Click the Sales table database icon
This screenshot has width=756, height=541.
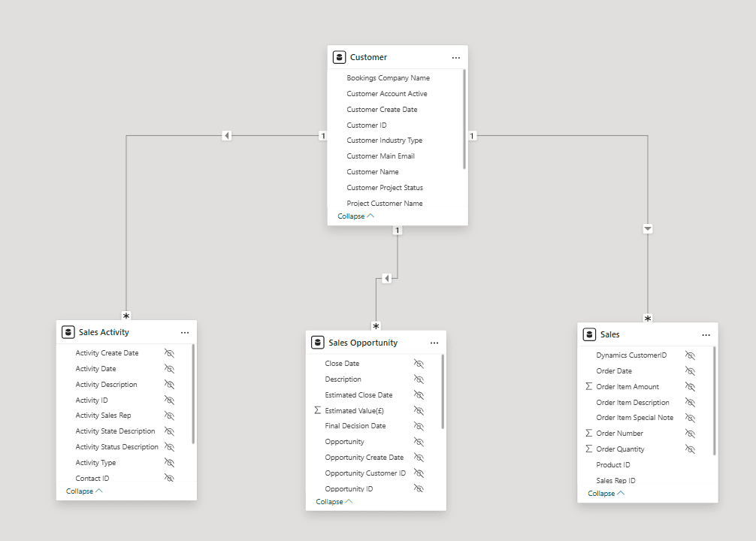pos(590,334)
